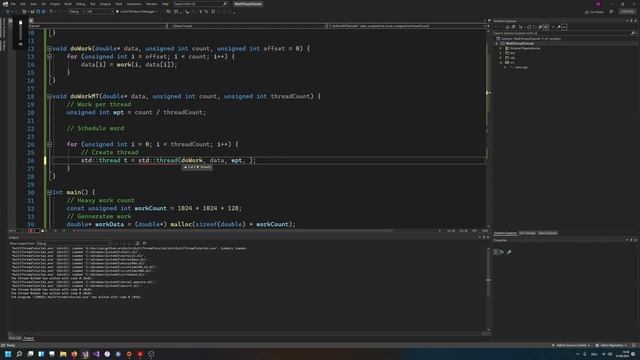The image size is (640, 360).
Task: Click the purple Visual Studio taskbar icon
Action: [96, 354]
